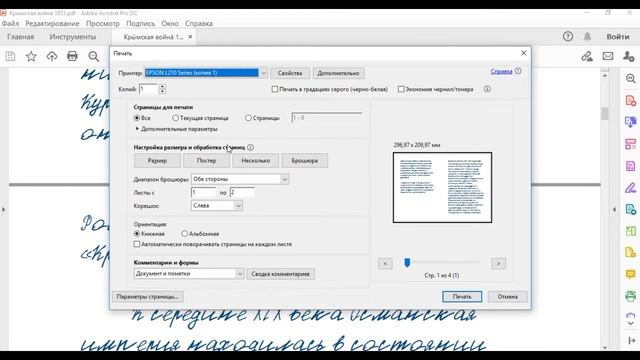Click the Дополнительно button
The height and width of the screenshot is (360, 640).
[338, 73]
